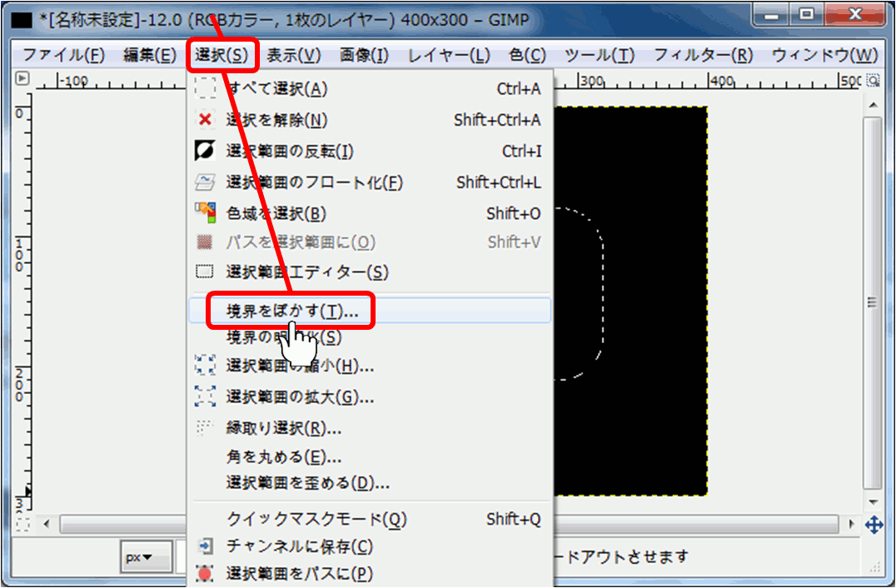Click the Select by Color icon
896x588 pixels.
tap(205, 213)
